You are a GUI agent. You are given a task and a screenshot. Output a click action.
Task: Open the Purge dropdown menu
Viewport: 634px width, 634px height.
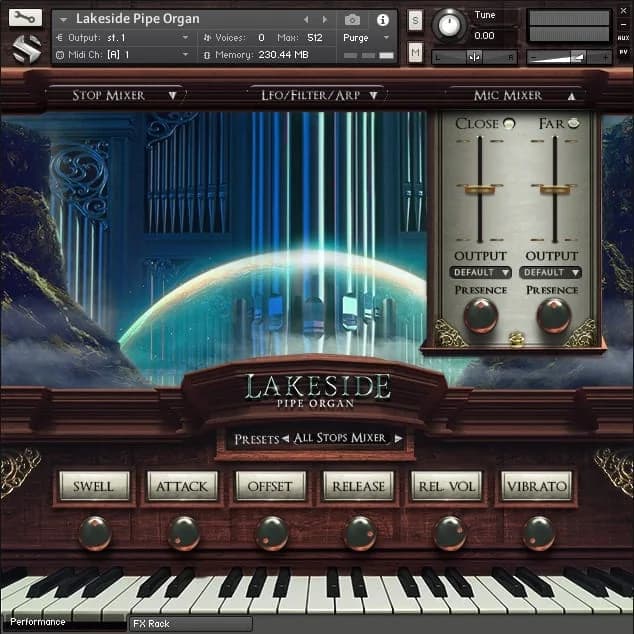tap(366, 38)
